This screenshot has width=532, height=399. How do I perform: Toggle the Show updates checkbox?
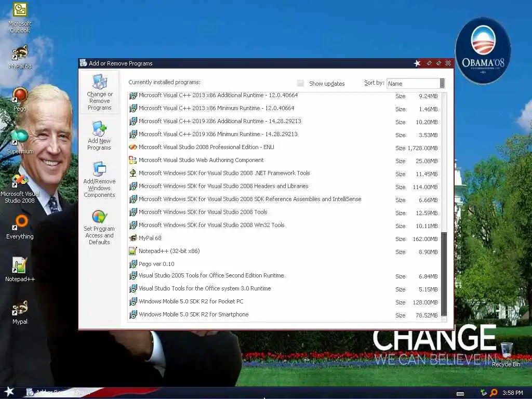300,83
